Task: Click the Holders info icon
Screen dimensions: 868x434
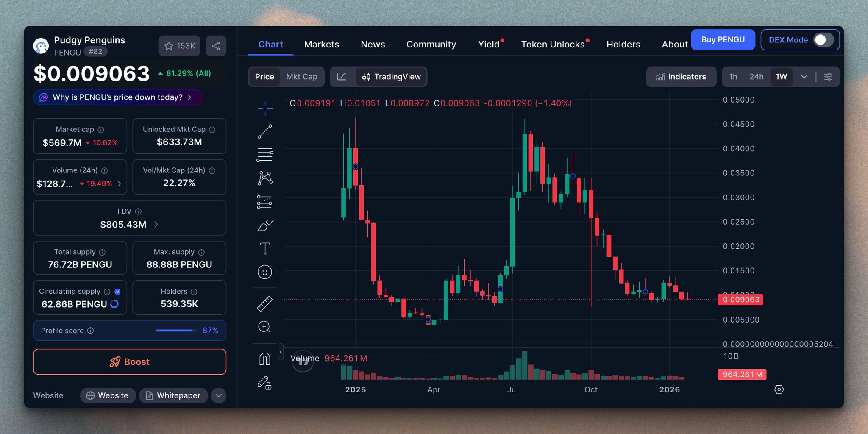Action: click(x=194, y=292)
